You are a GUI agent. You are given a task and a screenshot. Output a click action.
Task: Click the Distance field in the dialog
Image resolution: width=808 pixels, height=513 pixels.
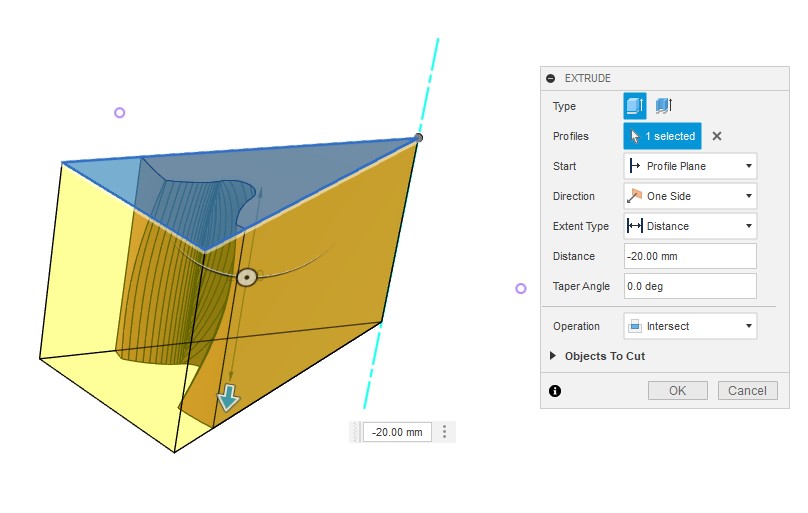tap(689, 256)
